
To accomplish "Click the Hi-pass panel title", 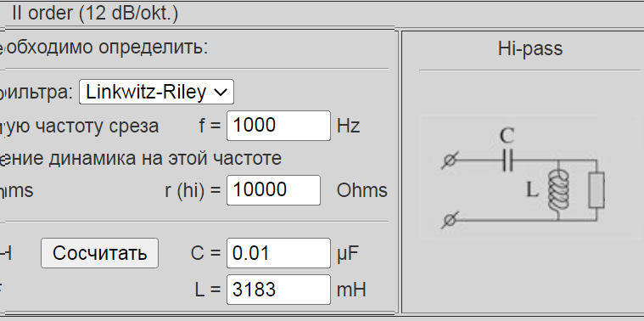I will (530, 48).
